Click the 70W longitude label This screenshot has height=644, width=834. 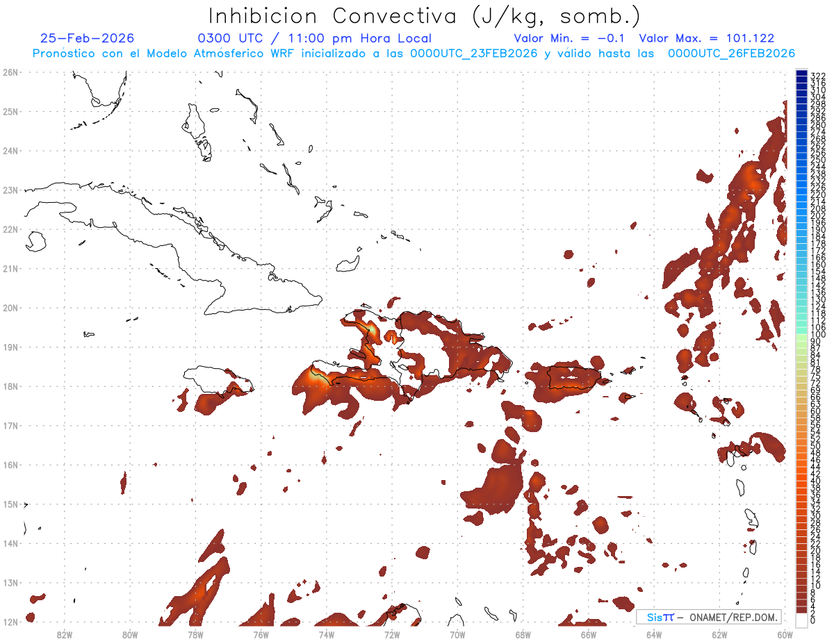point(457,634)
